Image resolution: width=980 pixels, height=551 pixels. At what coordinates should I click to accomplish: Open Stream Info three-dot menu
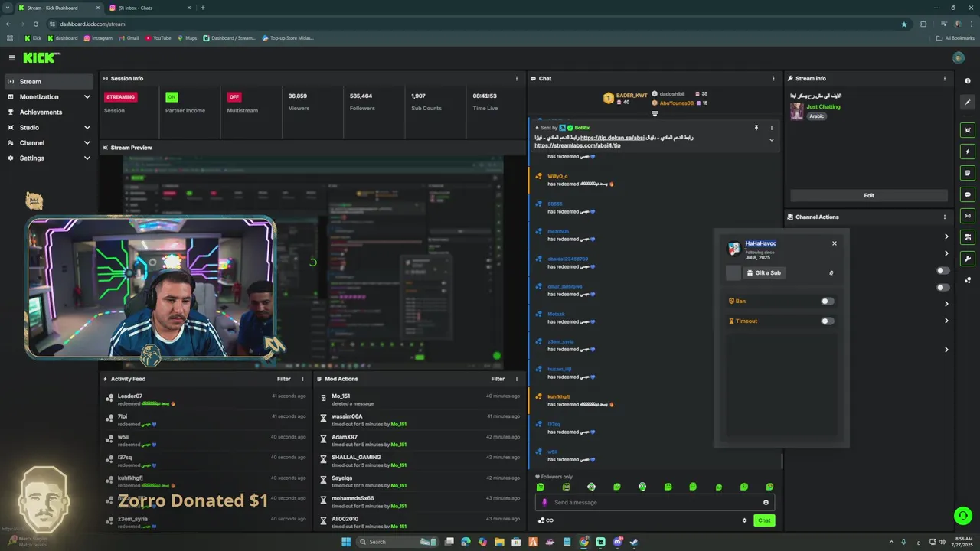coord(944,78)
